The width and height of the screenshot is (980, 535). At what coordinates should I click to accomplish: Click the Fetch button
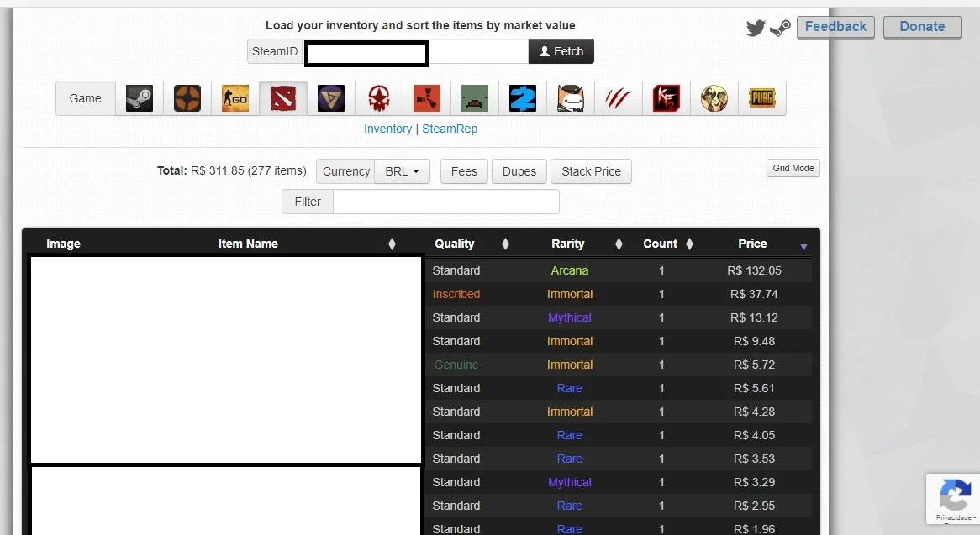pos(561,51)
